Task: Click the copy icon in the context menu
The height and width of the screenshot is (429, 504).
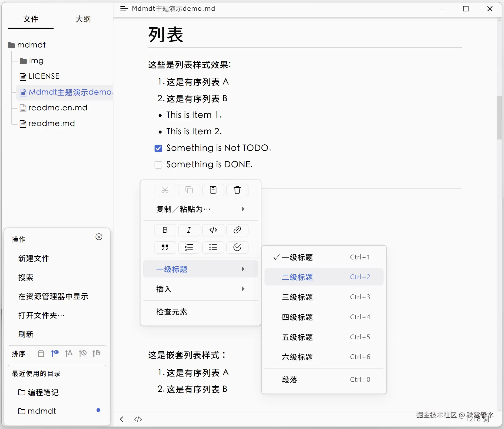Action: [189, 190]
